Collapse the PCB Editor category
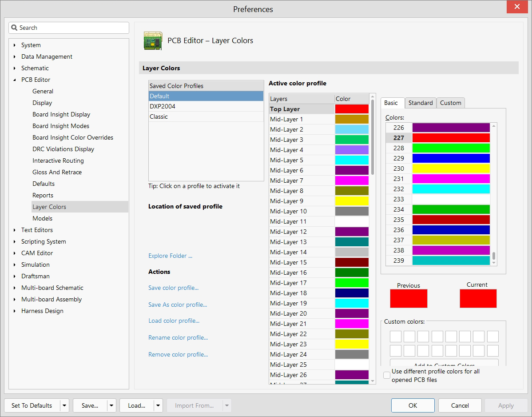The width and height of the screenshot is (532, 417). 14,80
